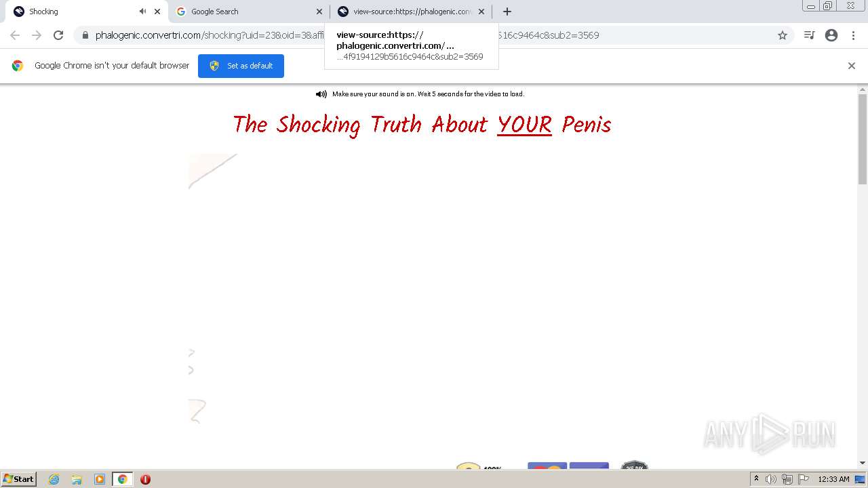This screenshot has width=868, height=488.
Task: Click the underlined YOUR word
Action: (x=524, y=125)
